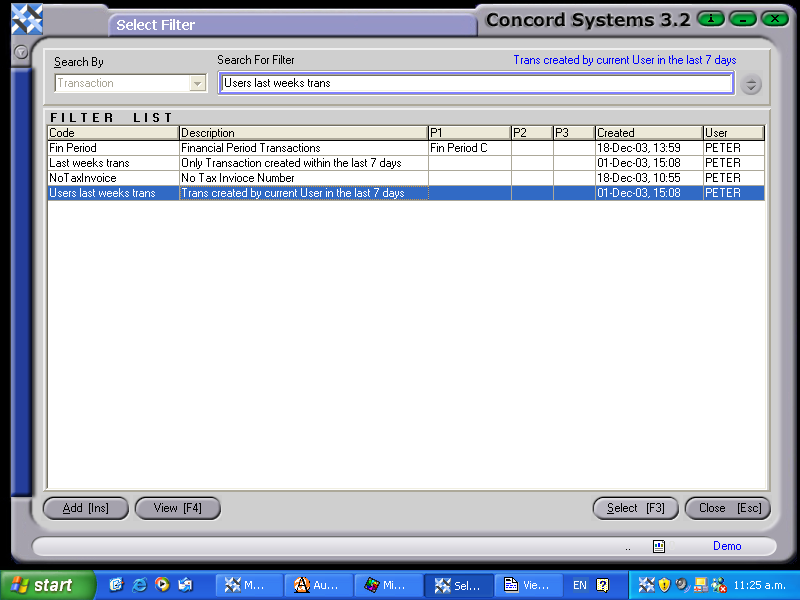The width and height of the screenshot is (800, 600).
Task: Switch to the Sel... taskbar window
Action: click(x=458, y=585)
